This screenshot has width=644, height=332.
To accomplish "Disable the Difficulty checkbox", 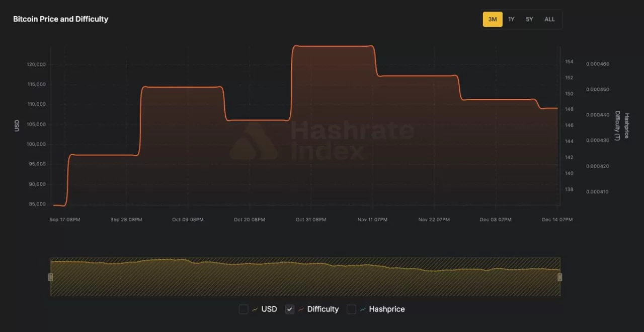I will tap(290, 309).
